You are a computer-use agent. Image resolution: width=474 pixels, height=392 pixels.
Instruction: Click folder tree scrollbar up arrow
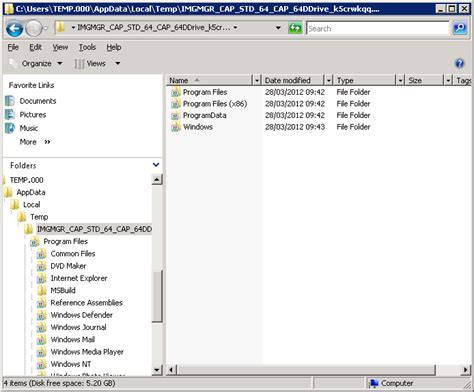pos(157,180)
